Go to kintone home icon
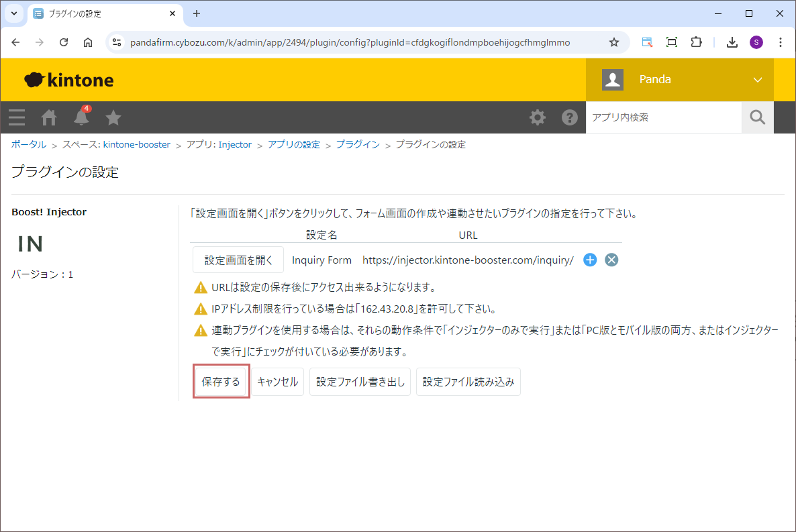Viewport: 796px width, 532px height. pos(49,117)
